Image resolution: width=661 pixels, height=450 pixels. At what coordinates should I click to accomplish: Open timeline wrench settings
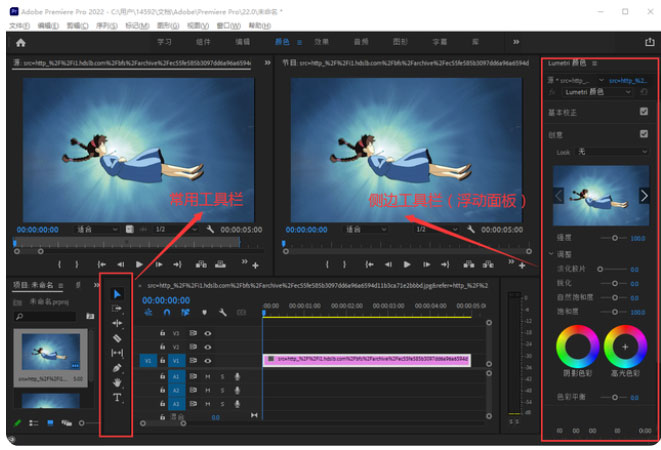[x=223, y=313]
